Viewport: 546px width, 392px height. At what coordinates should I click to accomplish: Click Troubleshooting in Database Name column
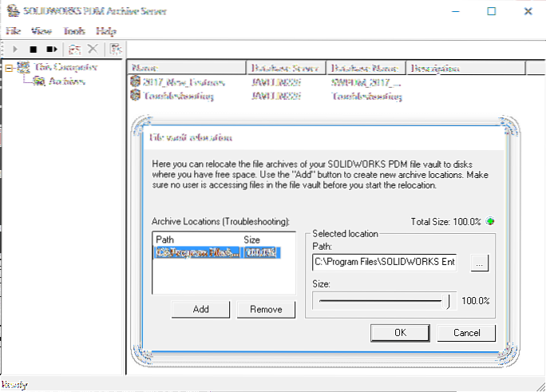(366, 97)
